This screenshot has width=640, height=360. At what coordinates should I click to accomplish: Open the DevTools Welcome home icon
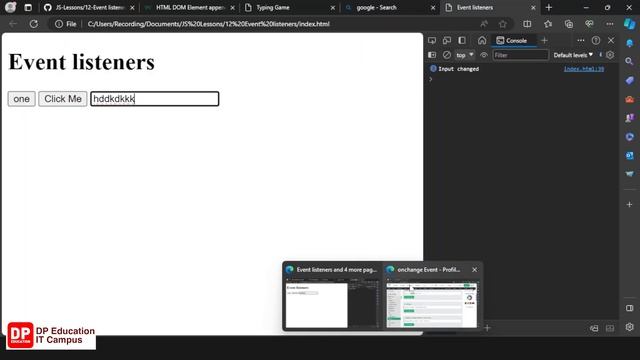[x=482, y=40]
